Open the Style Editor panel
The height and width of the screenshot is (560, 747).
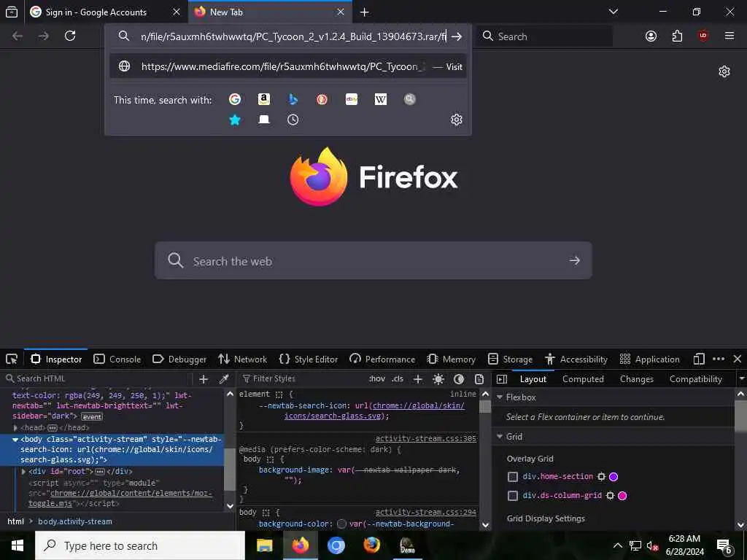tap(309, 359)
